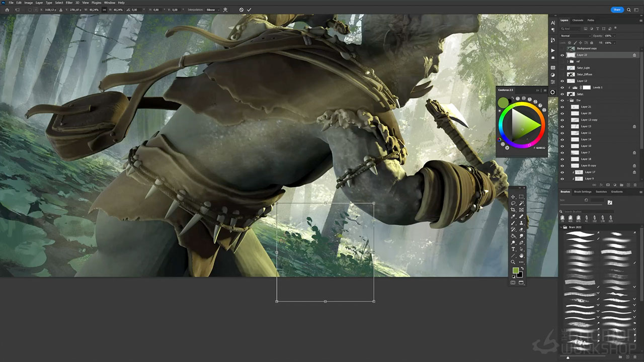Switch to the Channels tab

[x=578, y=20]
